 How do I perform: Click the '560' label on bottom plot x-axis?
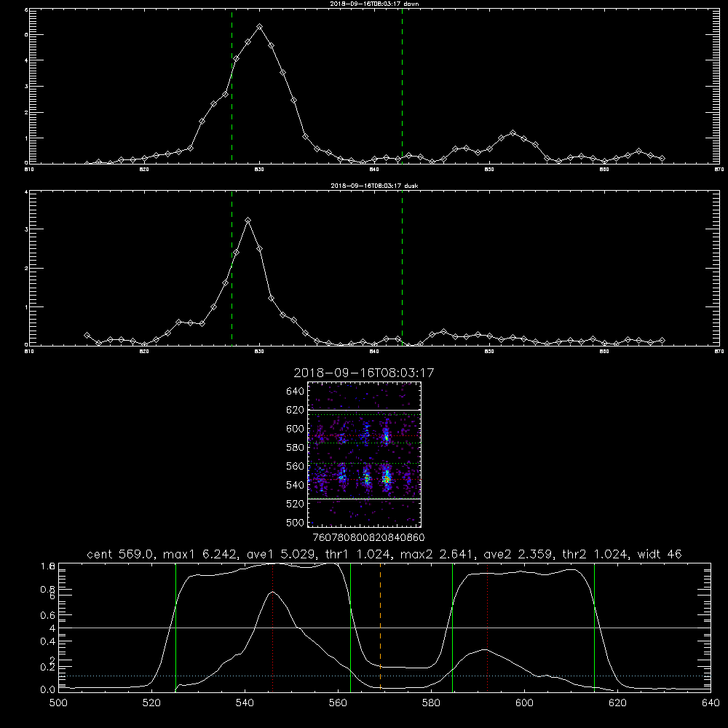click(x=338, y=703)
